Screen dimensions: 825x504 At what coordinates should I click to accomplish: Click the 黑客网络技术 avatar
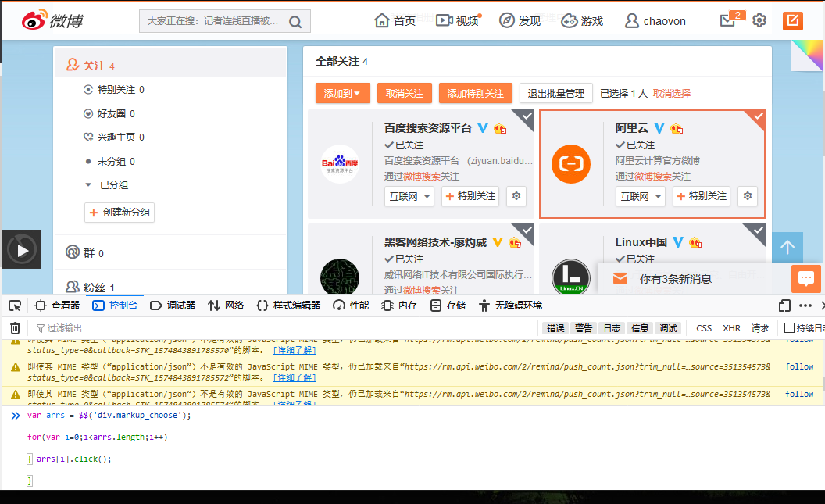pos(340,276)
